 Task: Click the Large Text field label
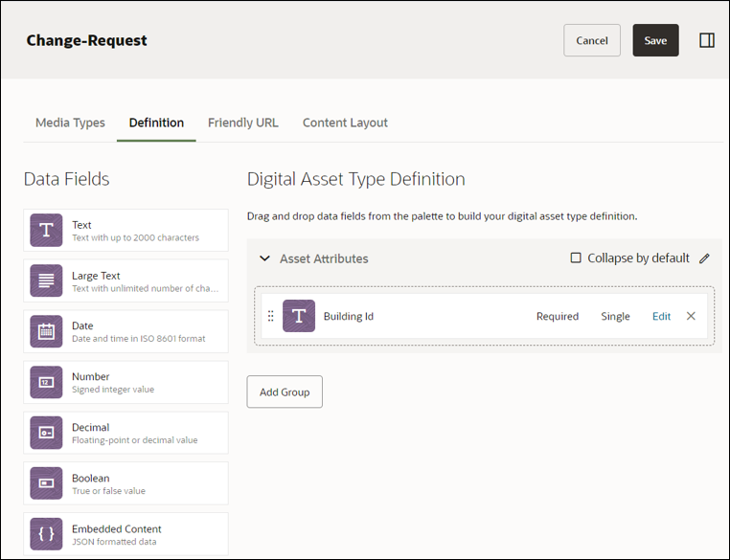(96, 276)
